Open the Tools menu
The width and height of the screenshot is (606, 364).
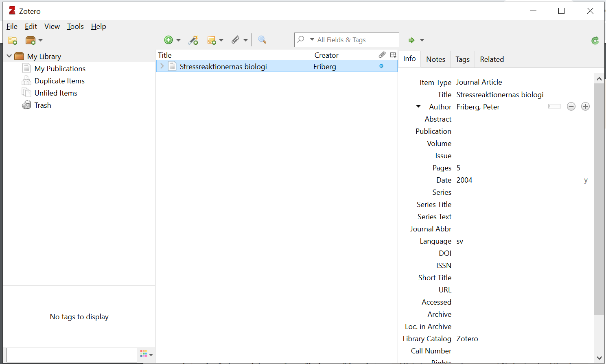coord(75,26)
